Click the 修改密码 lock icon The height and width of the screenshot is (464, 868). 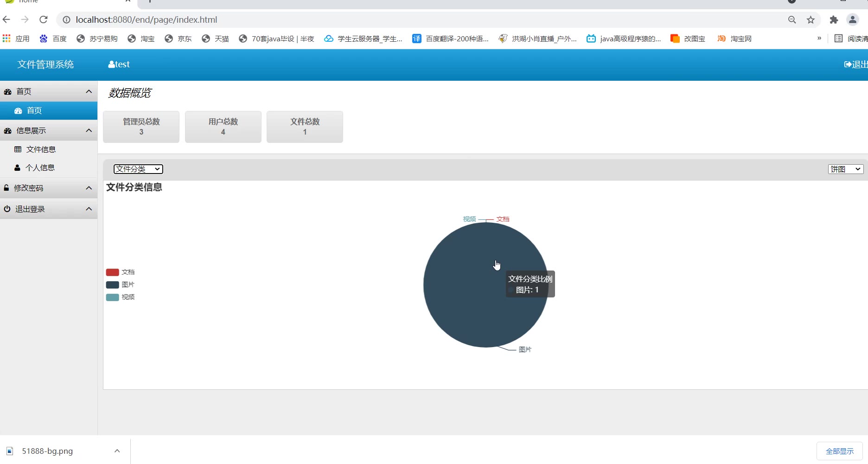(6, 187)
